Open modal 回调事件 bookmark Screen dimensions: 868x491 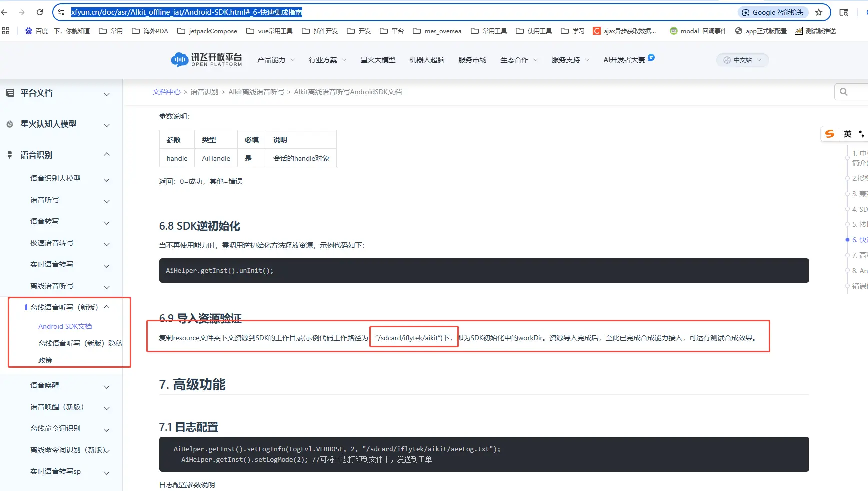click(x=698, y=31)
